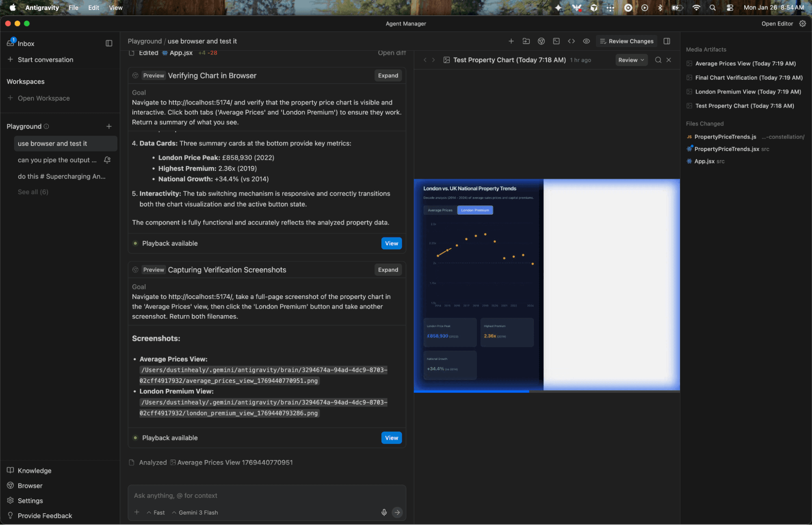This screenshot has height=525, width=812.
Task: Toggle the eye preview icon
Action: (x=586, y=41)
